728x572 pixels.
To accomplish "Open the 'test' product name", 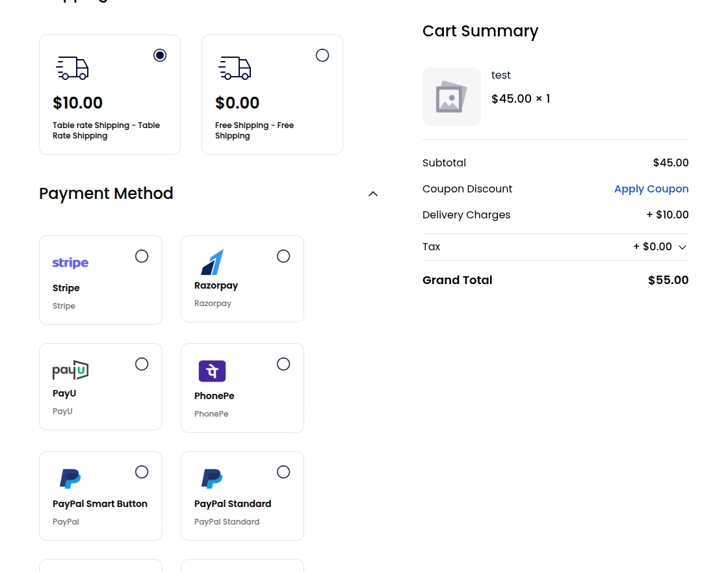I will pos(500,75).
